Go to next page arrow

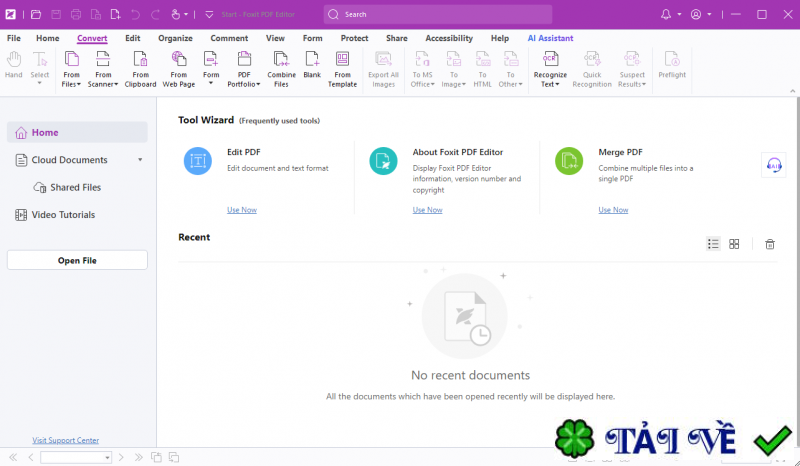[121, 457]
